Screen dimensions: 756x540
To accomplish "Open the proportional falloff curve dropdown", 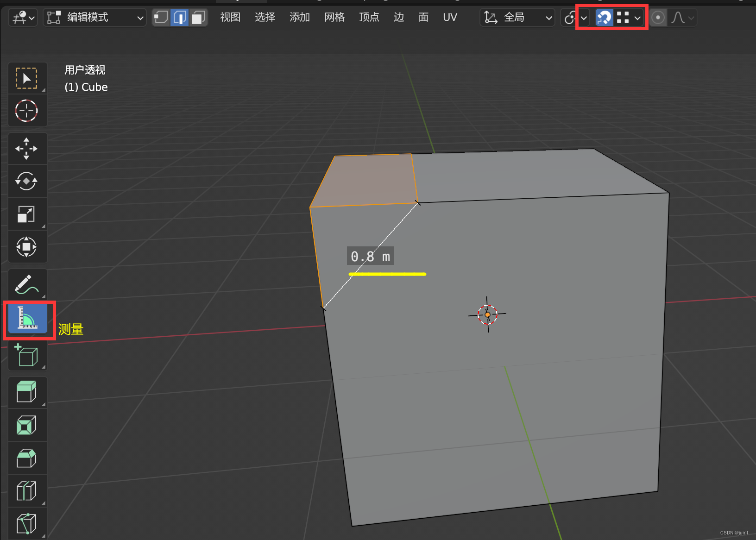I will [682, 18].
